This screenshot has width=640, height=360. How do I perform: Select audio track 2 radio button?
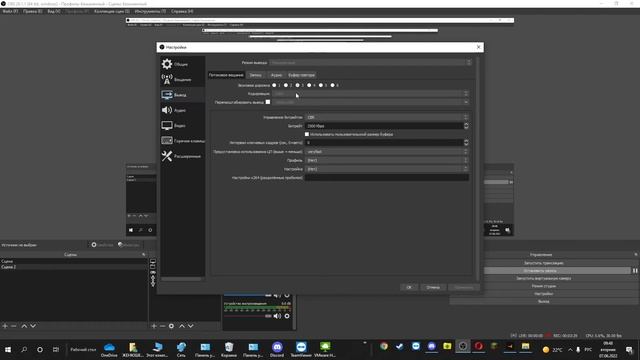286,85
